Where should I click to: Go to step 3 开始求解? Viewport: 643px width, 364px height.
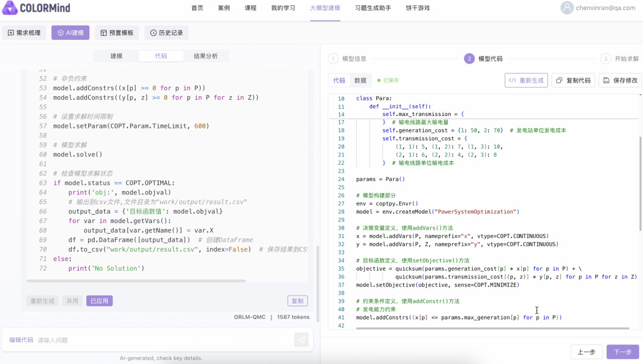(620, 58)
